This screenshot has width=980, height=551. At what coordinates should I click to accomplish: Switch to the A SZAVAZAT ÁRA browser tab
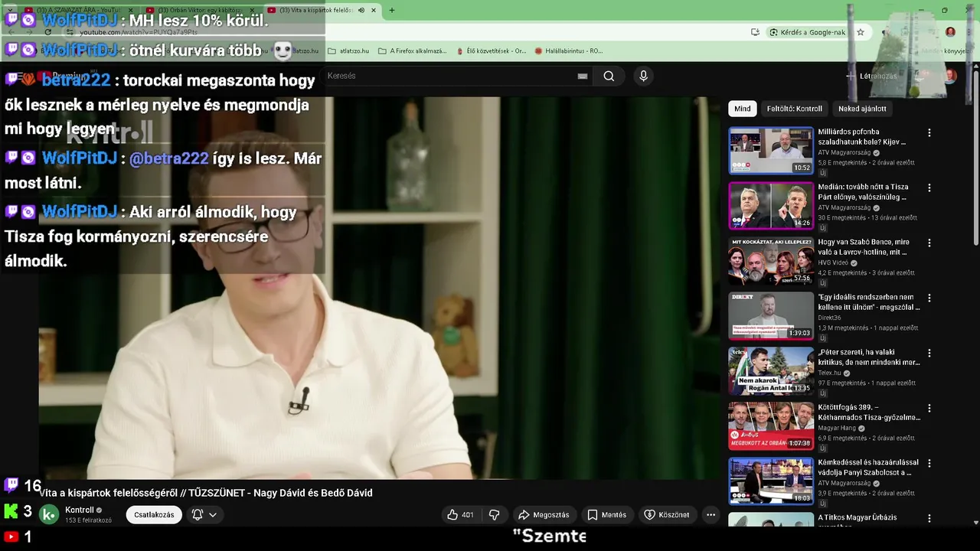80,11
